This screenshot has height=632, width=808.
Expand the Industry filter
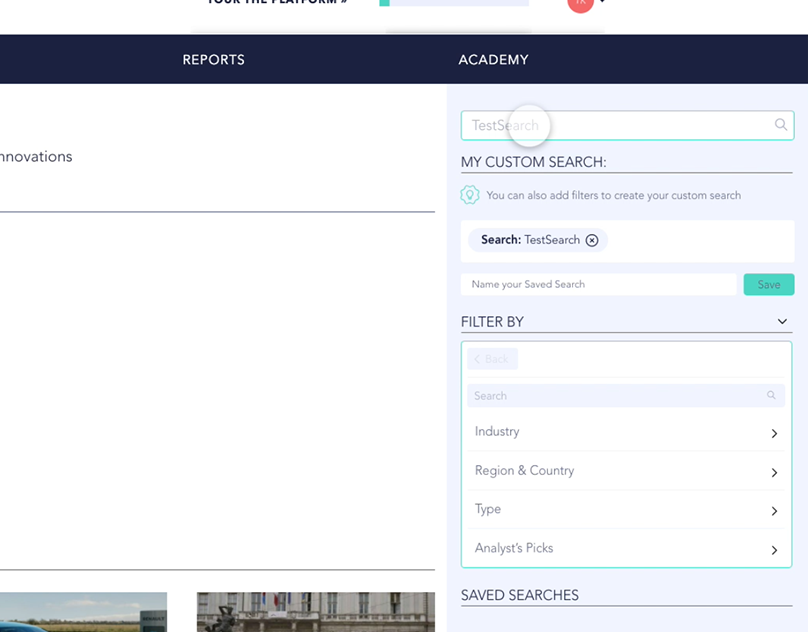(x=626, y=432)
